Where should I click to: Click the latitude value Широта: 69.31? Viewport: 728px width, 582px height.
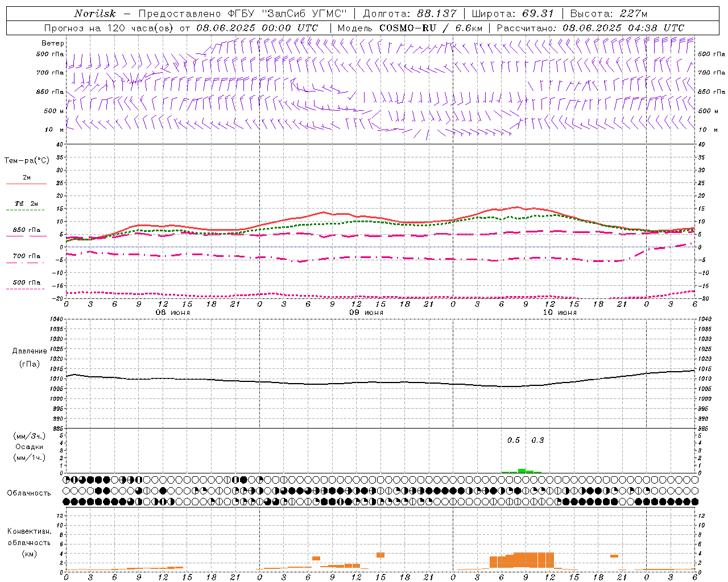513,14
